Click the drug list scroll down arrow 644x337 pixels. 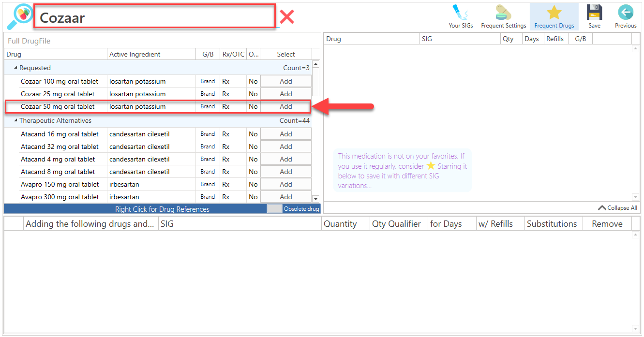click(315, 199)
